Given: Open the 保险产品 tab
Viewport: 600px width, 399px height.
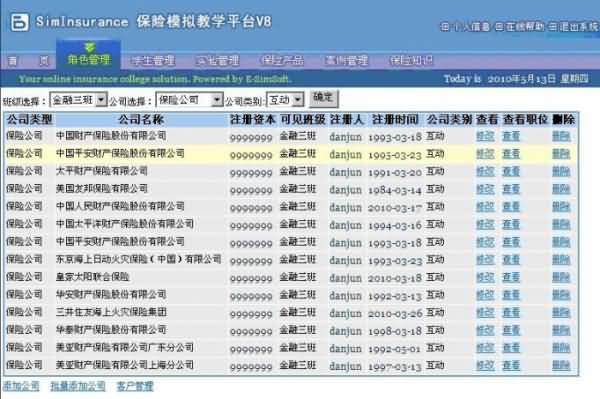Looking at the screenshot, I should click(282, 60).
